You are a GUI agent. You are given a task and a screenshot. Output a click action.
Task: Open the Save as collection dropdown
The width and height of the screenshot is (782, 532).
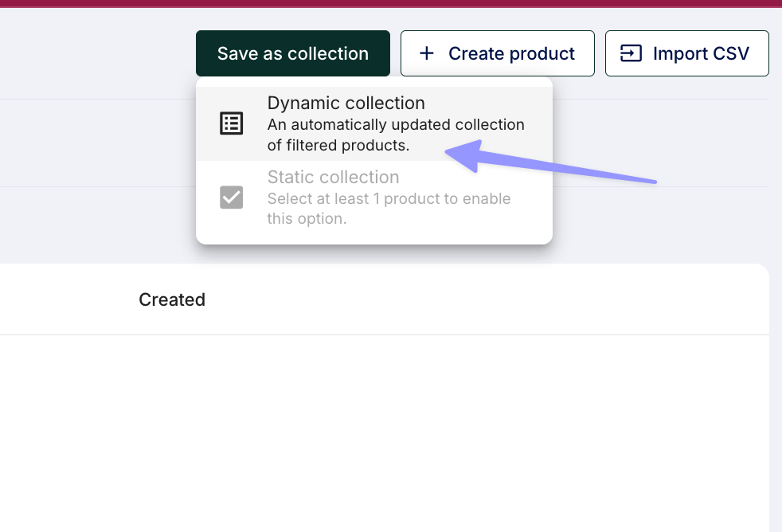pos(293,53)
